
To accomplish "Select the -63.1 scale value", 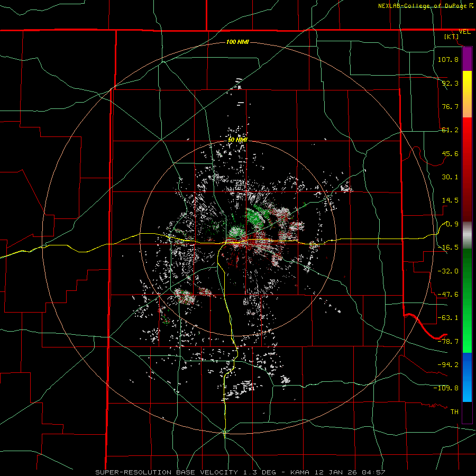I will tap(448, 318).
